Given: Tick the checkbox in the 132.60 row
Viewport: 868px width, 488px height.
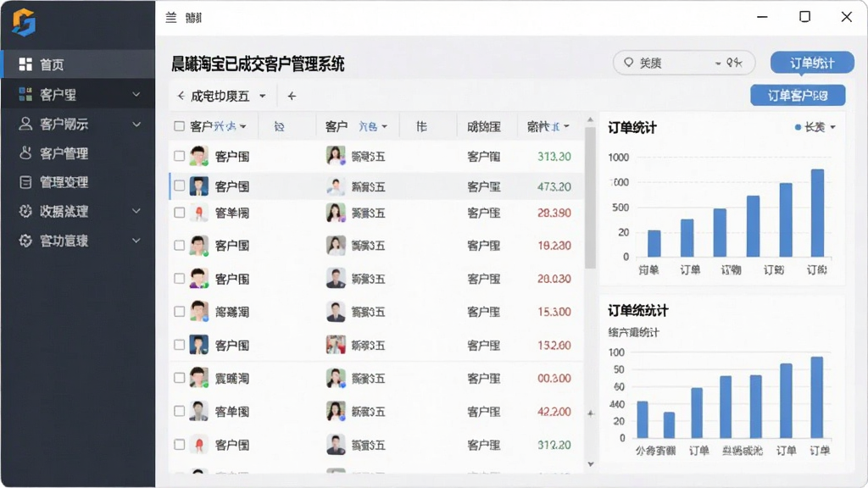Looking at the screenshot, I should 179,345.
